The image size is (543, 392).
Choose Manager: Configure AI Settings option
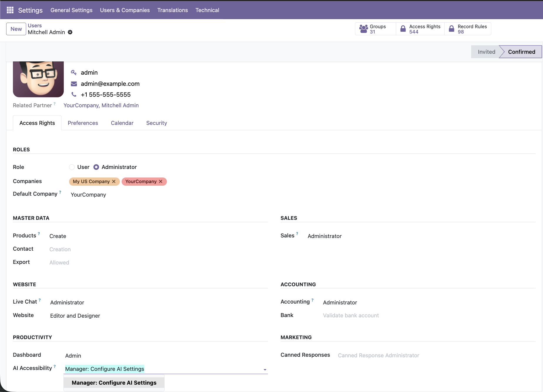[x=114, y=383]
